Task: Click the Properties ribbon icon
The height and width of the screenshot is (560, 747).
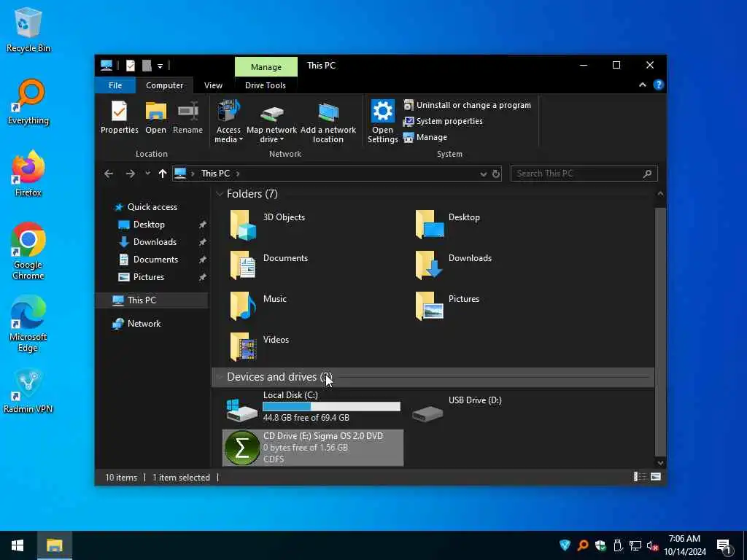Action: [119, 117]
